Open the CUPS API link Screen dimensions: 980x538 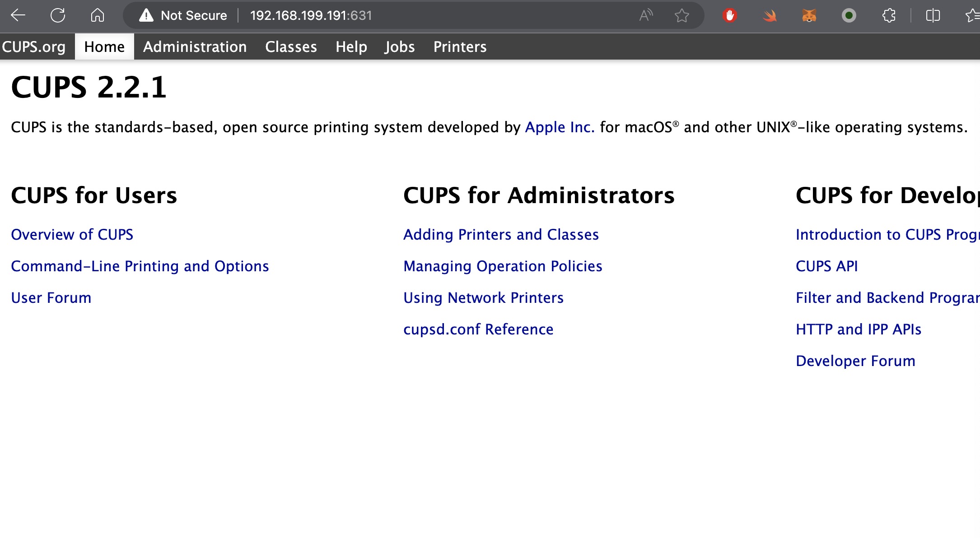826,266
